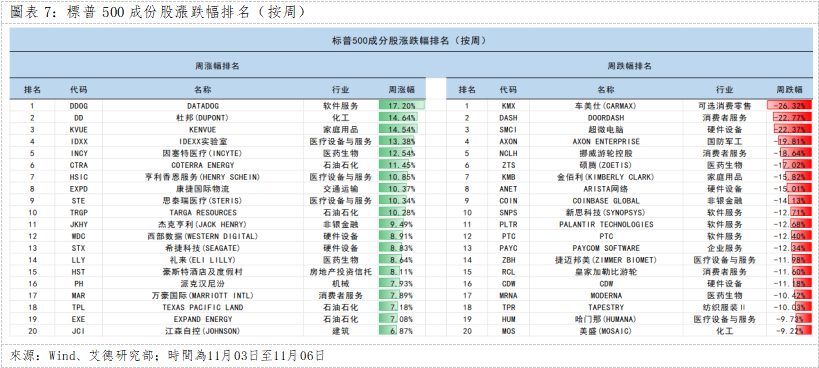This screenshot has height=368, width=819.
Task: Click the NCLH ticker cell
Action: [x=508, y=153]
